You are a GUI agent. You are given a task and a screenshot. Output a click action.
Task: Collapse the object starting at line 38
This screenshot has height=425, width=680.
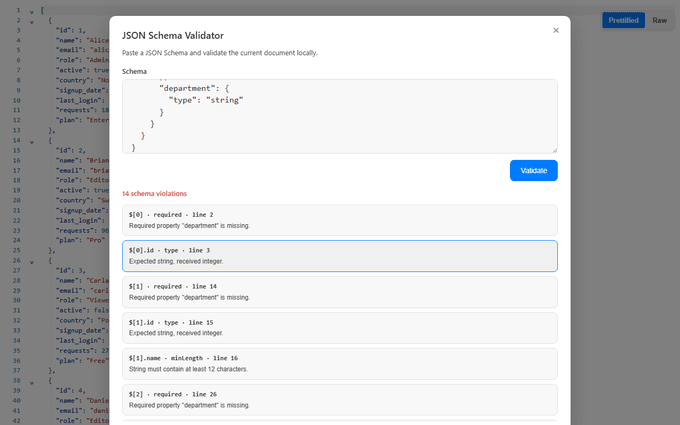pos(32,382)
